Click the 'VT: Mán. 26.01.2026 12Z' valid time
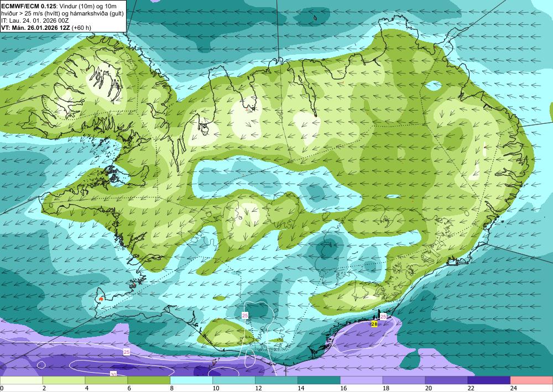The height and width of the screenshot is (392, 553). [35, 28]
